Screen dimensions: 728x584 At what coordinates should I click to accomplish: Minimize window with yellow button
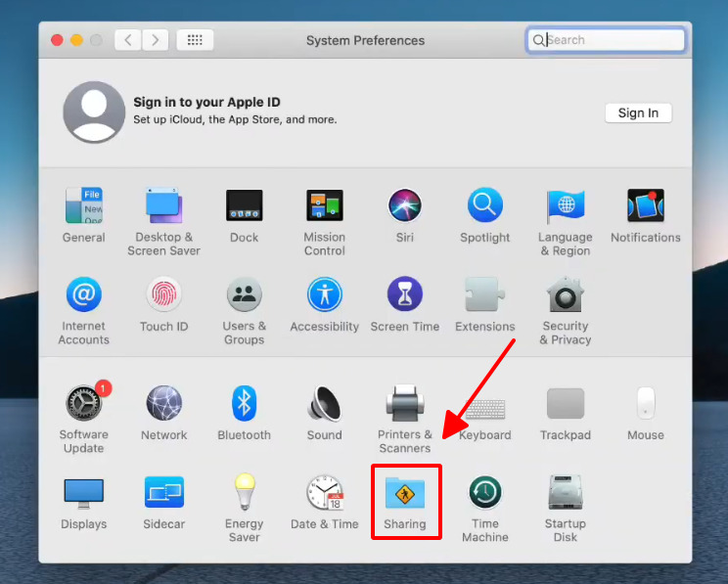[x=76, y=40]
